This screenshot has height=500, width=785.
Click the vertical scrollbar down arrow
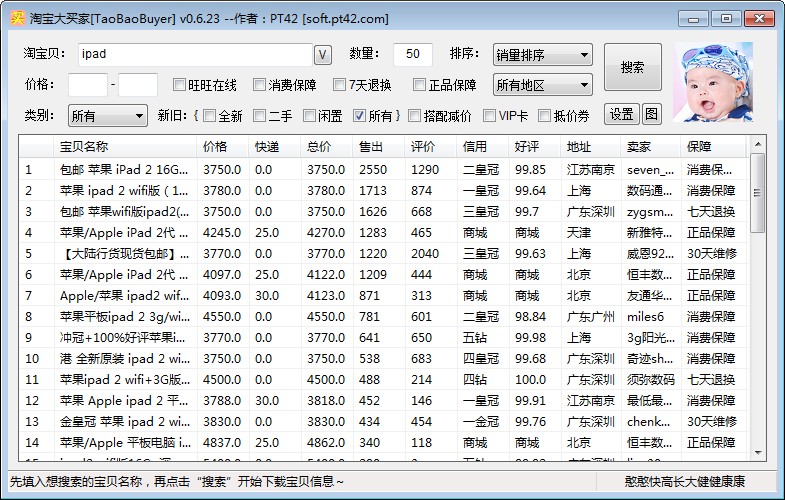757,453
